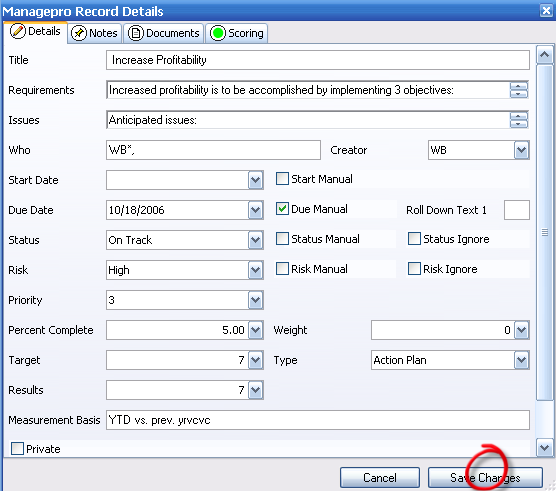
Task: Click the scrollbar down arrow
Action: tap(545, 448)
